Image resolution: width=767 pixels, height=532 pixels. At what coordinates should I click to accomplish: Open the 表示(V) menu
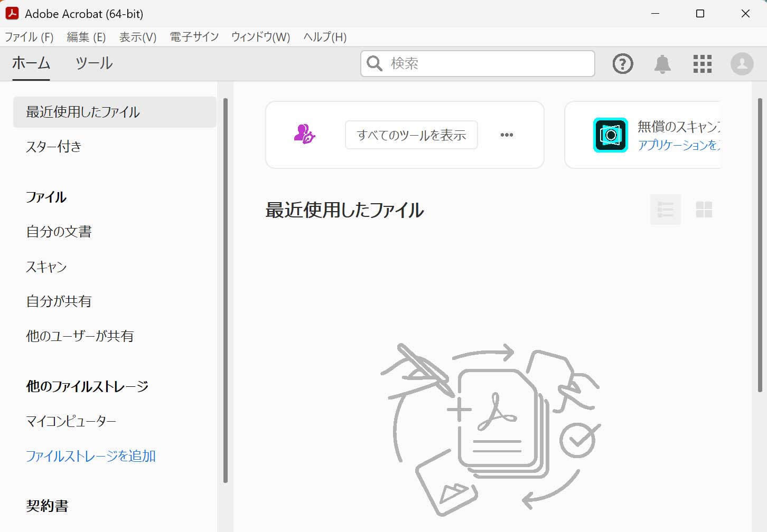tap(138, 37)
